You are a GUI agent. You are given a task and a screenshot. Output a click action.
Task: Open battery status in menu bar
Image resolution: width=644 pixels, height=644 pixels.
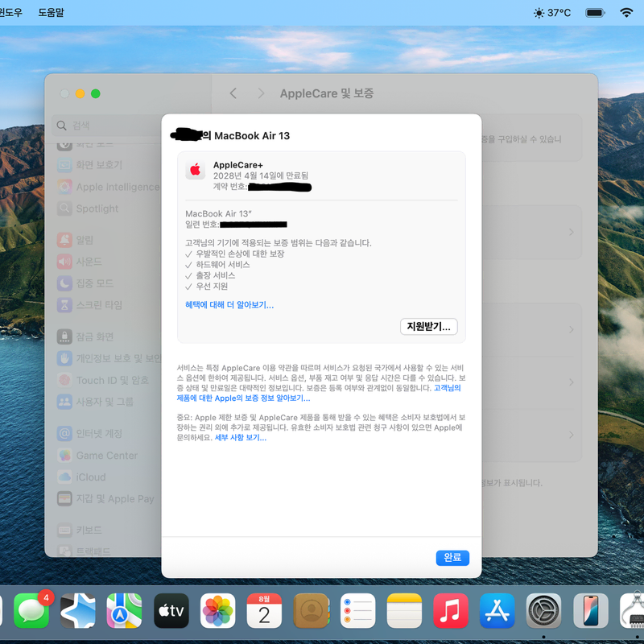[595, 13]
